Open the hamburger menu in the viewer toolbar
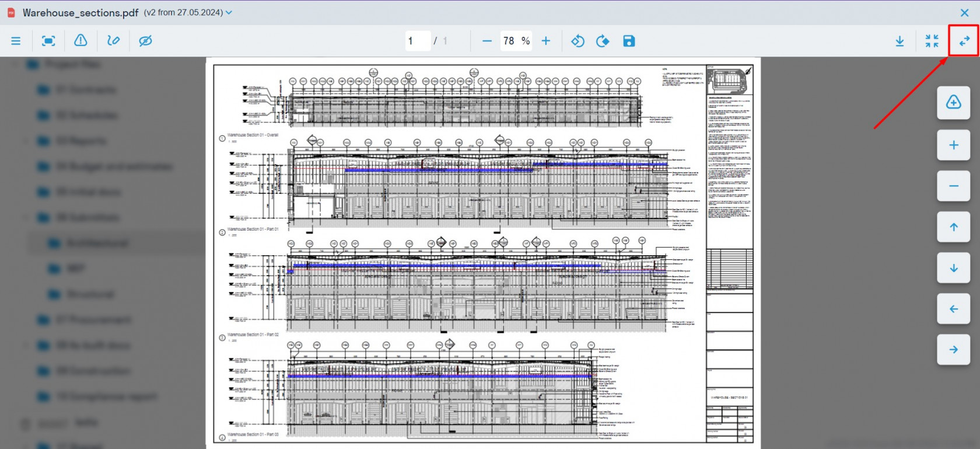This screenshot has height=449, width=980. click(x=16, y=41)
